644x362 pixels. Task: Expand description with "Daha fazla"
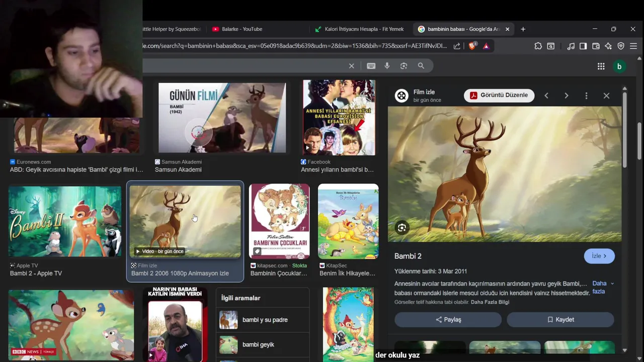(603, 287)
